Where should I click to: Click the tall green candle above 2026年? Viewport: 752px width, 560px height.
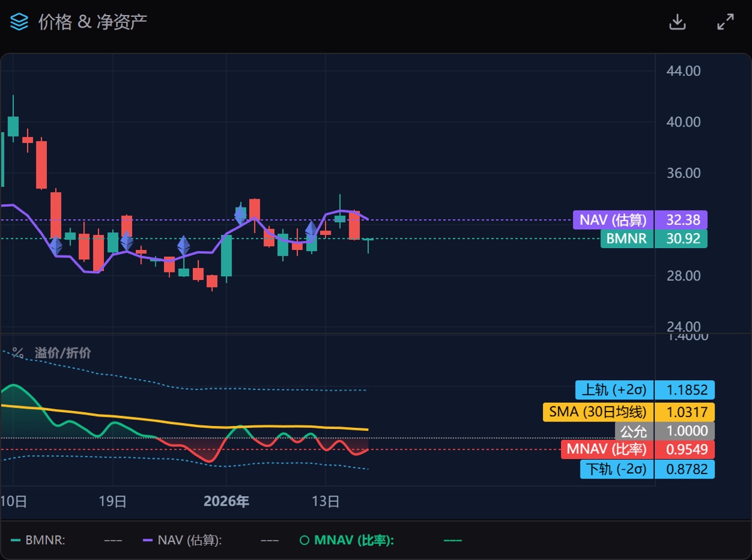226,255
